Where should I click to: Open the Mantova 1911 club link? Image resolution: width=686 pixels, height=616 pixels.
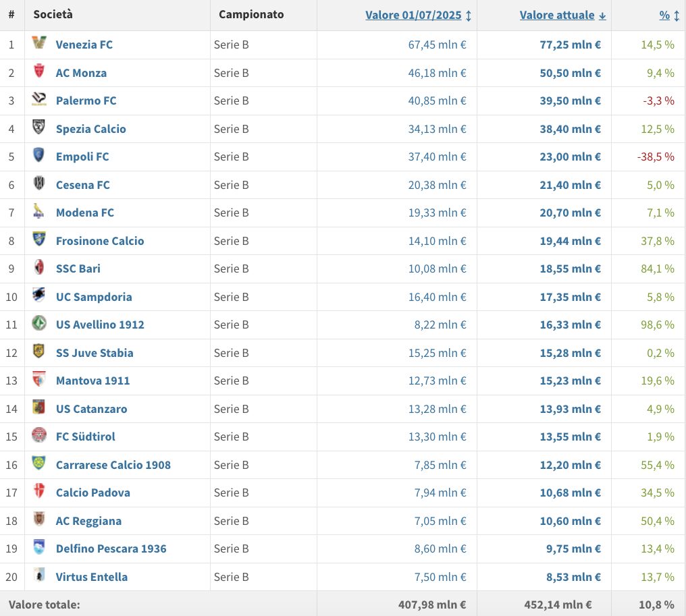[93, 381]
